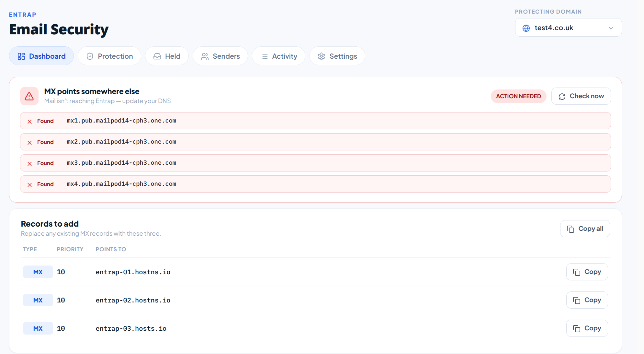Select the test4.co.uk domain selector

point(568,28)
